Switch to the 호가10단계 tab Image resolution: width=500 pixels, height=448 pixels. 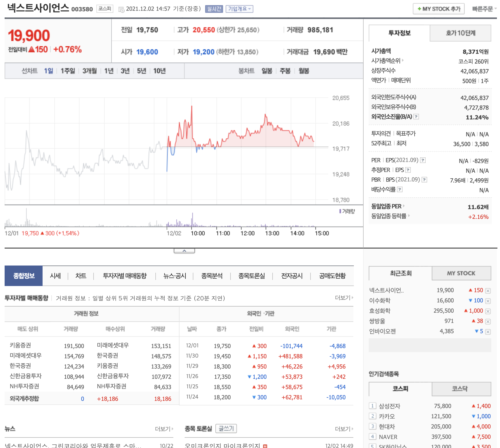pyautogui.click(x=460, y=33)
